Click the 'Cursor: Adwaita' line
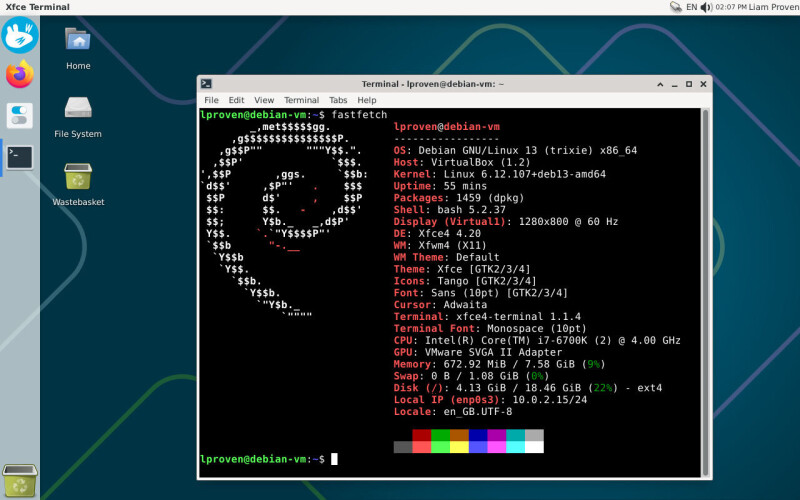 [x=440, y=305]
